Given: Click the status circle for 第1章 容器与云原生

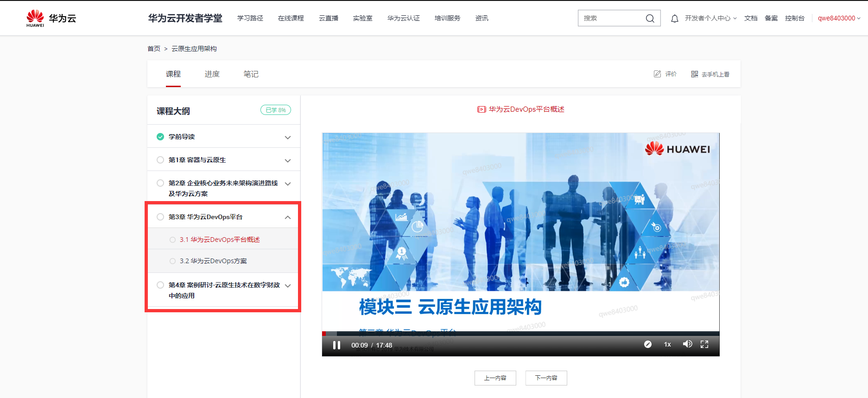Looking at the screenshot, I should (160, 160).
